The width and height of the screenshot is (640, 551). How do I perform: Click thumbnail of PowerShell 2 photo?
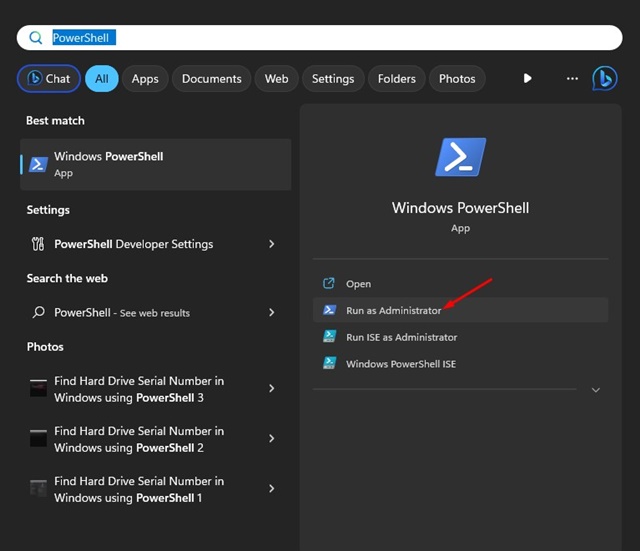(38, 438)
